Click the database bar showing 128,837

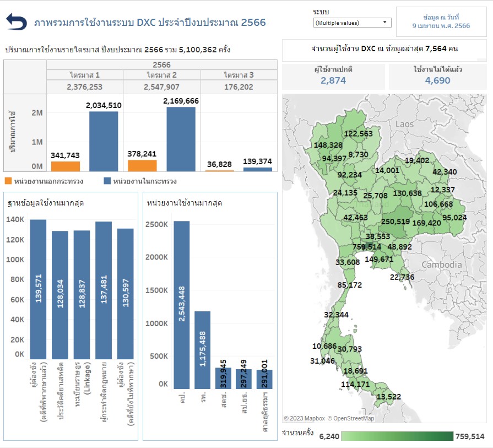click(x=82, y=295)
